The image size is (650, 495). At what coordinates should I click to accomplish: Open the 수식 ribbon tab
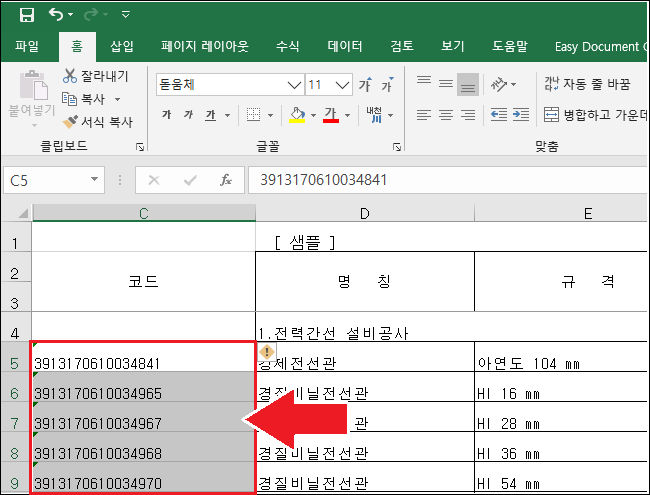click(288, 46)
